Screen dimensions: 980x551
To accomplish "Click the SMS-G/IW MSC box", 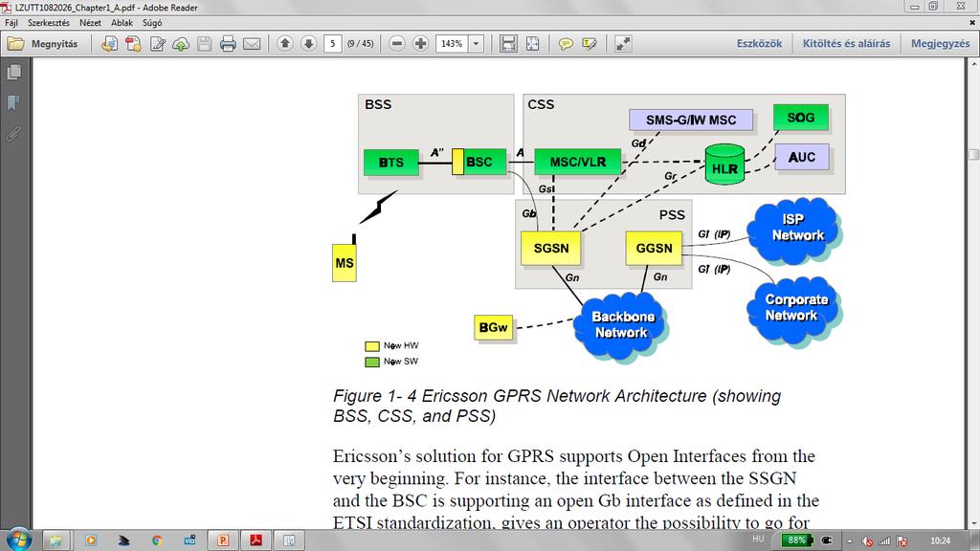I will (x=691, y=120).
